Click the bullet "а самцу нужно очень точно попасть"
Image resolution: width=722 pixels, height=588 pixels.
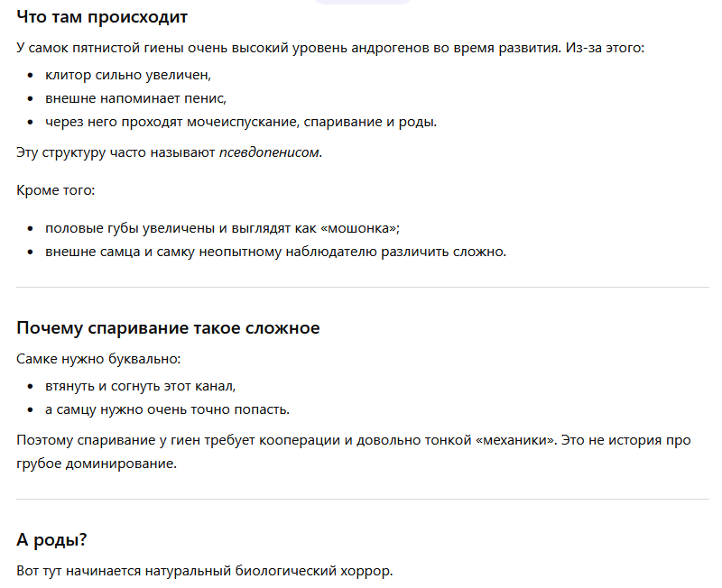point(167,409)
